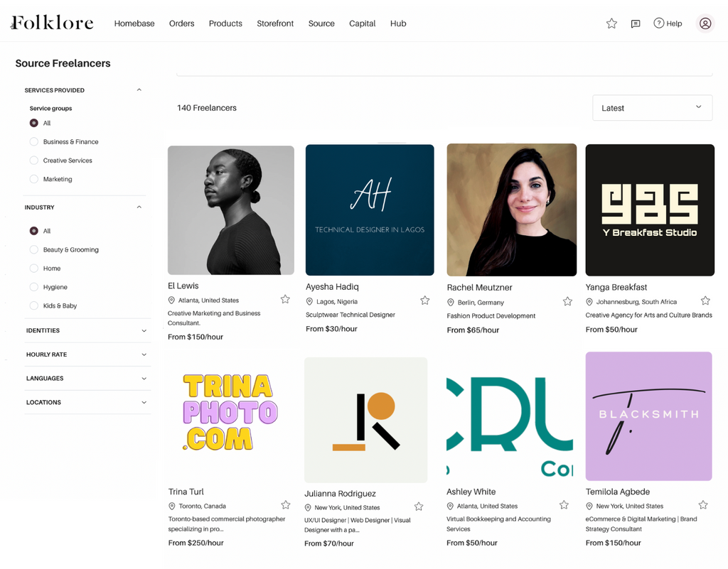The width and height of the screenshot is (728, 569).
Task: Go to the Storefront menu
Action: coord(275,23)
